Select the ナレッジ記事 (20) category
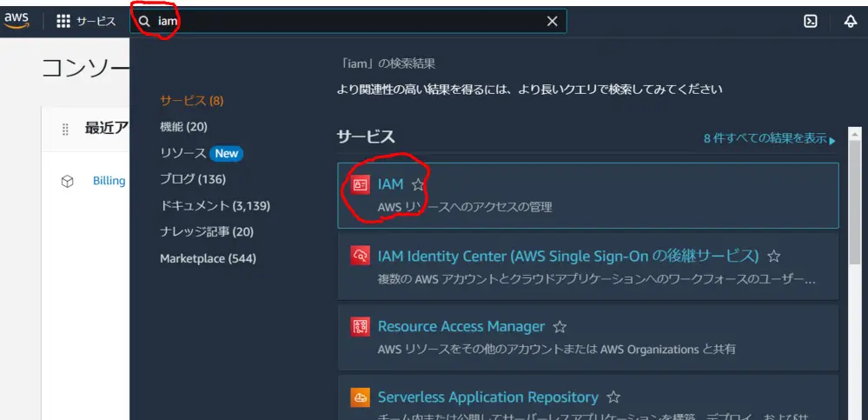Screen dimensions: 868x420 (207, 231)
